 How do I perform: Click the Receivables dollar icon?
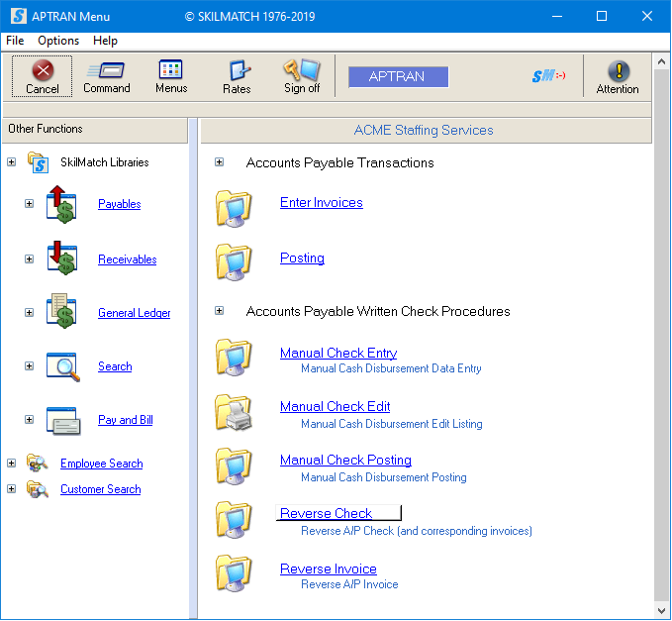pos(62,259)
